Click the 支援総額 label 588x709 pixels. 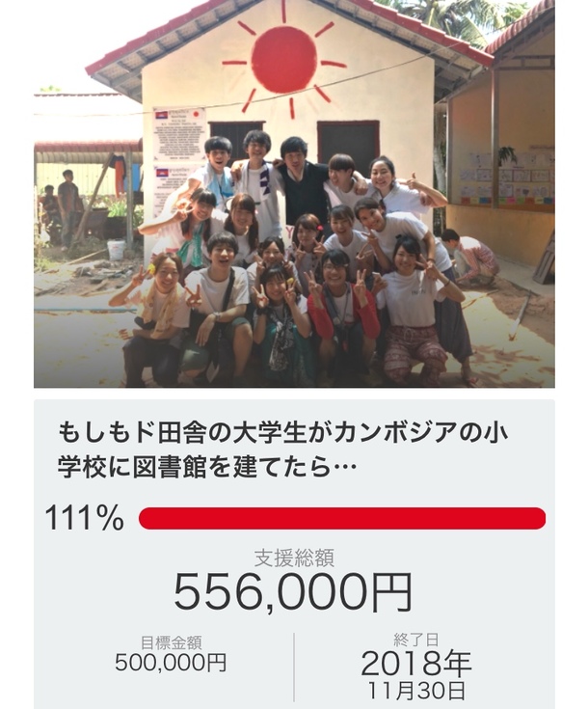293,557
